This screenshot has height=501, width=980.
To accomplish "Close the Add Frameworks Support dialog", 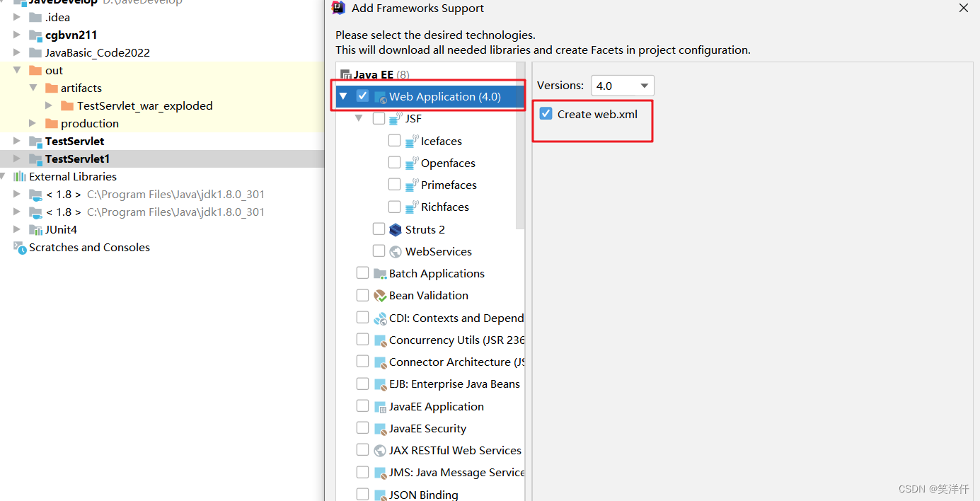I will (x=964, y=8).
